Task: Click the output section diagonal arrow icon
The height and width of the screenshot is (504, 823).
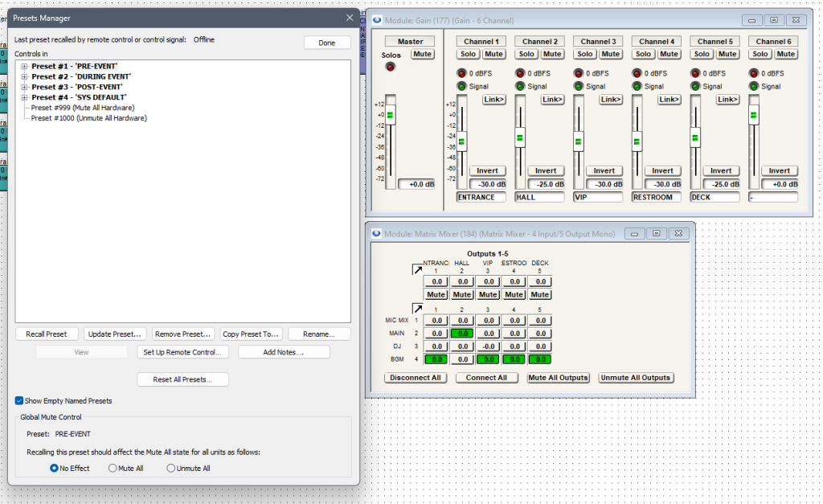Action: [x=417, y=270]
